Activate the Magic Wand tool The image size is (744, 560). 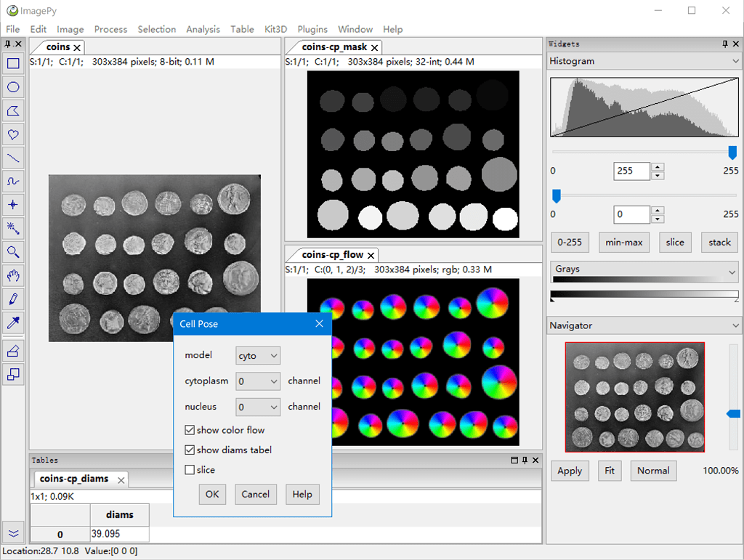(12, 228)
